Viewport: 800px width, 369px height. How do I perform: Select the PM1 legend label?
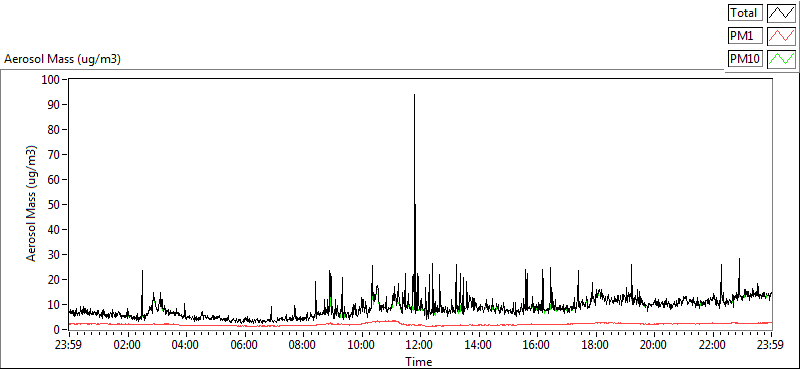tap(745, 36)
